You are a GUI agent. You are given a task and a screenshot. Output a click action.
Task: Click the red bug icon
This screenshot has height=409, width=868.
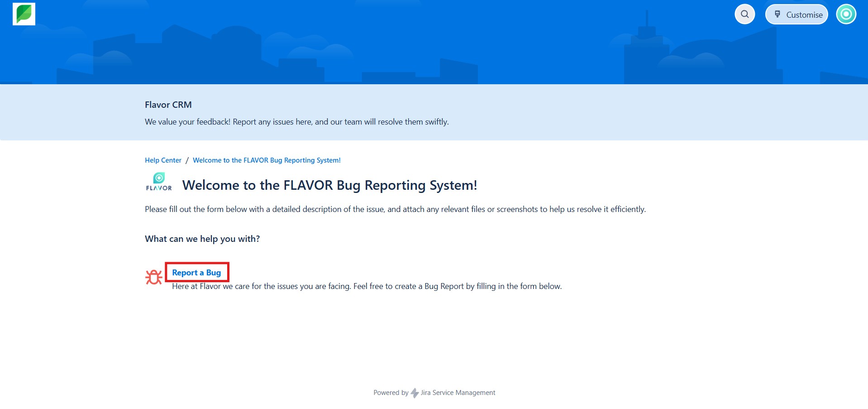point(154,277)
